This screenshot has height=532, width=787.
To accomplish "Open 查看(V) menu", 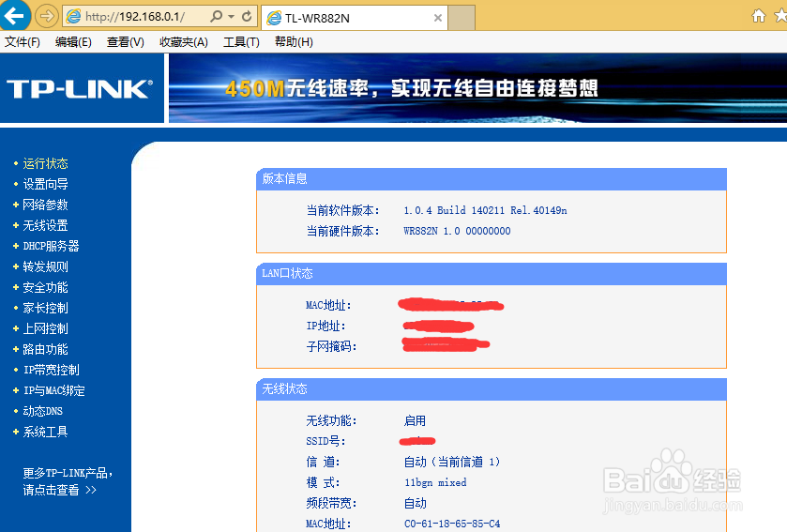I will pos(125,42).
